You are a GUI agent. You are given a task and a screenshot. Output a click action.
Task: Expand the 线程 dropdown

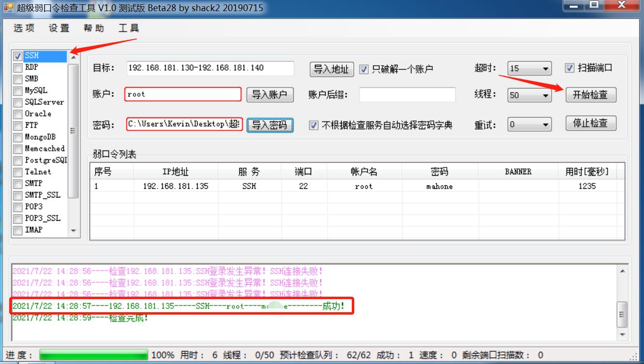[546, 96]
